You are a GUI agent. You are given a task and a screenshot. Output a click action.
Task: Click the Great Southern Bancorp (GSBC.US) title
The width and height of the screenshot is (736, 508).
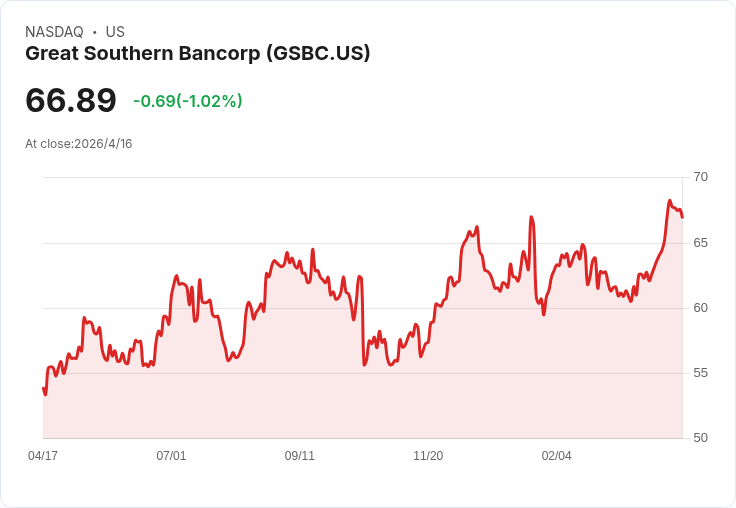198,54
